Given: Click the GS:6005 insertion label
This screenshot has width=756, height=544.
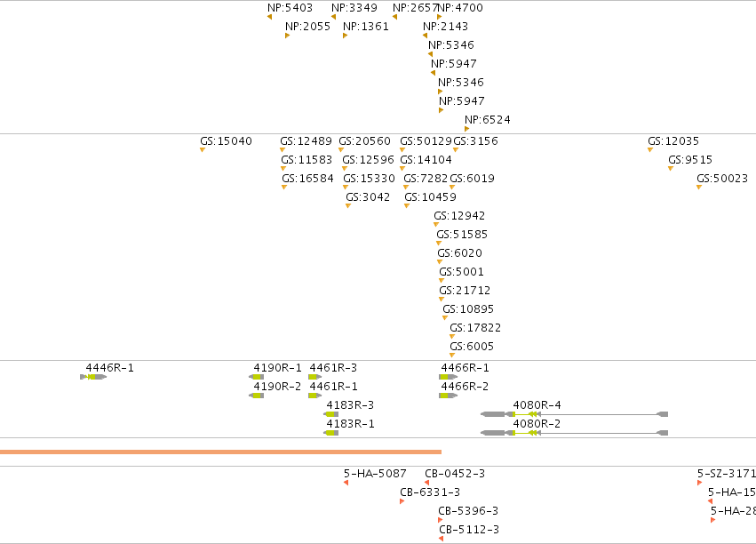Looking at the screenshot, I should [x=472, y=347].
